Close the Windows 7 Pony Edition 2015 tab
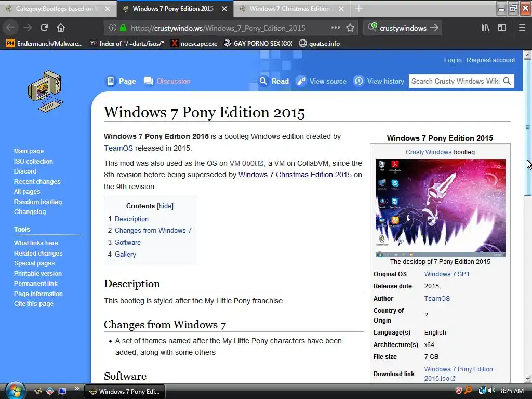 click(224, 9)
